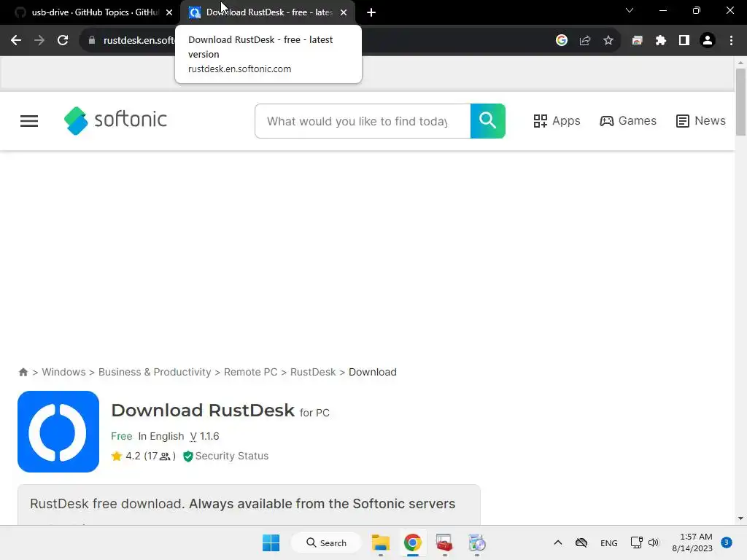
Task: Go back in the browser
Action: 16,41
